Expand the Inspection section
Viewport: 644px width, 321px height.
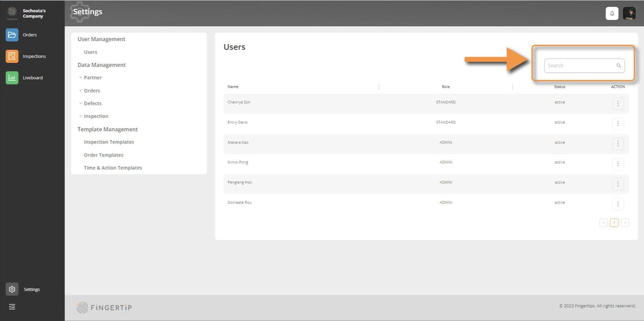[x=93, y=116]
